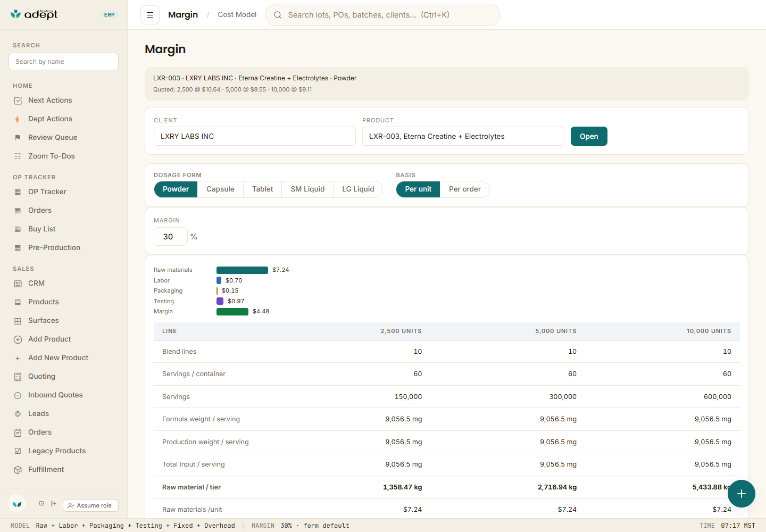
Task: Click the round leaf avatar in sidebar footer
Action: click(x=17, y=503)
